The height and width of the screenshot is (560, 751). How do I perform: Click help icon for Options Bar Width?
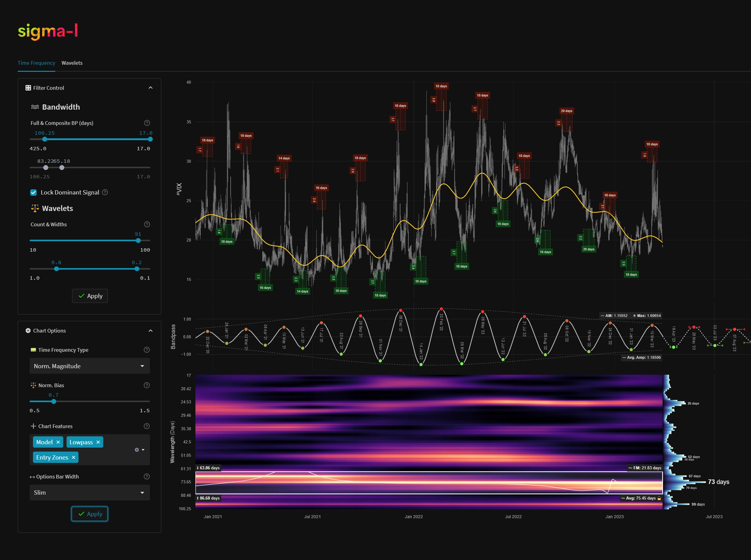[x=147, y=477]
